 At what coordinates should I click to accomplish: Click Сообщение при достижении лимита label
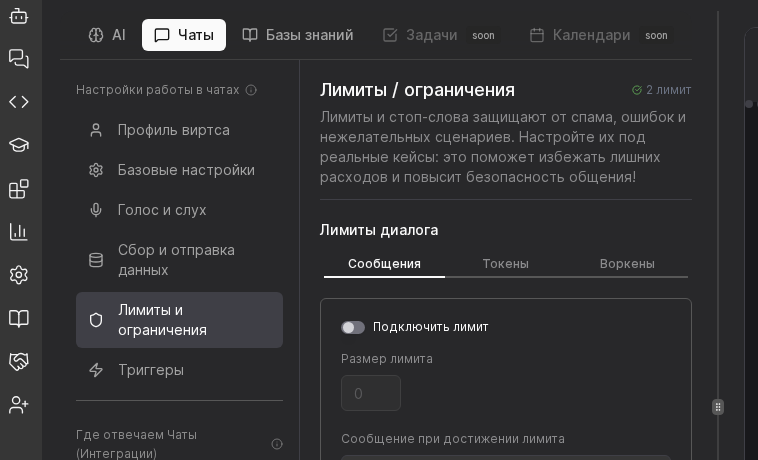453,439
